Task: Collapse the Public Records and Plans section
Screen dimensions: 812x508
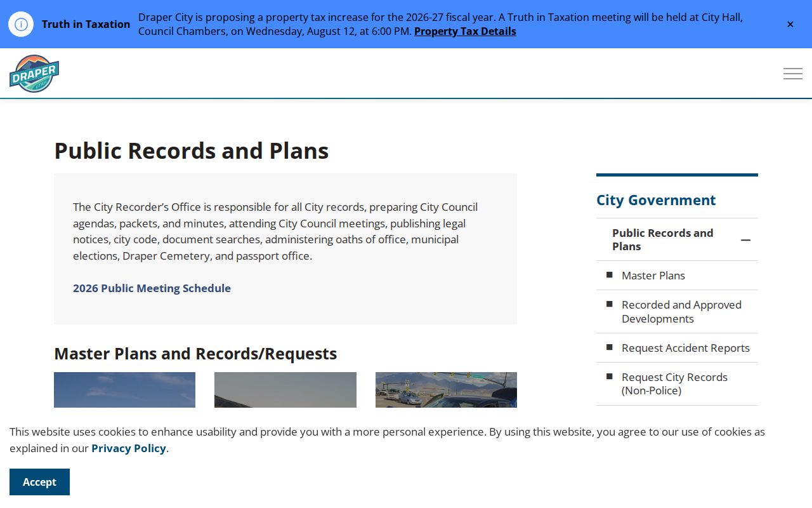Action: (745, 240)
